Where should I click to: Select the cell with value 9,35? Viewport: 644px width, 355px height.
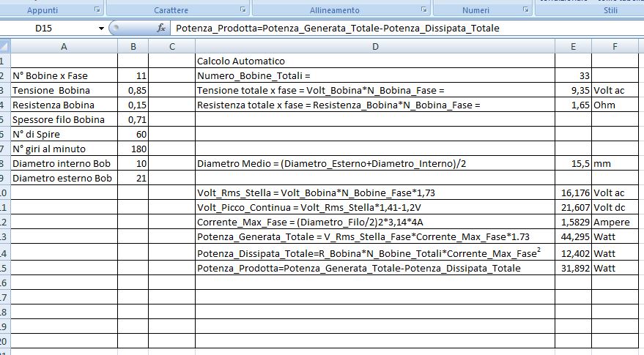point(574,90)
